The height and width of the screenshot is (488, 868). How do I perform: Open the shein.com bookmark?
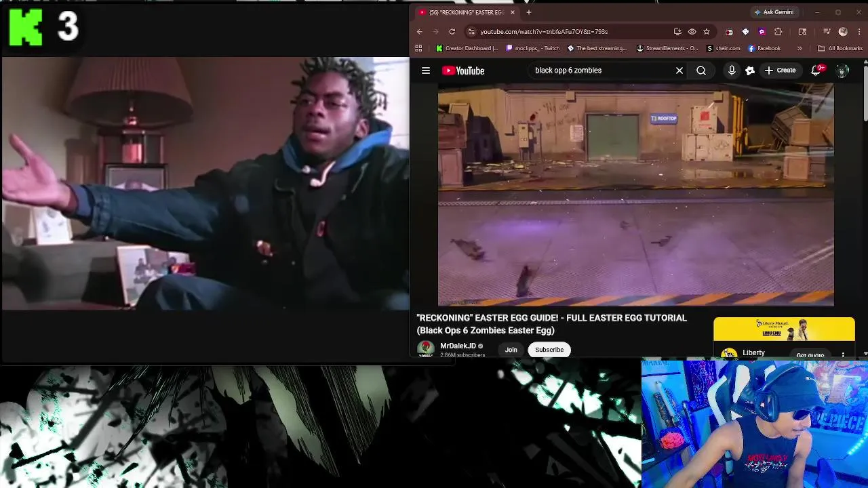[724, 49]
